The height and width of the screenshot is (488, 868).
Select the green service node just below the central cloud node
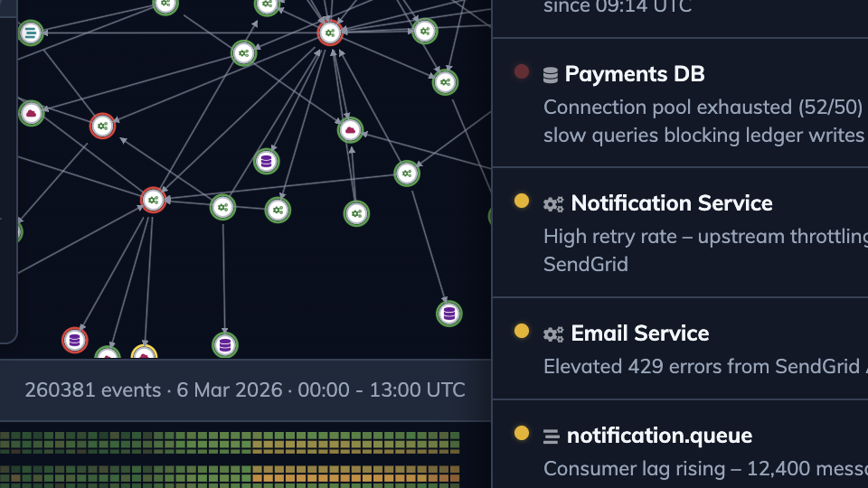356,213
